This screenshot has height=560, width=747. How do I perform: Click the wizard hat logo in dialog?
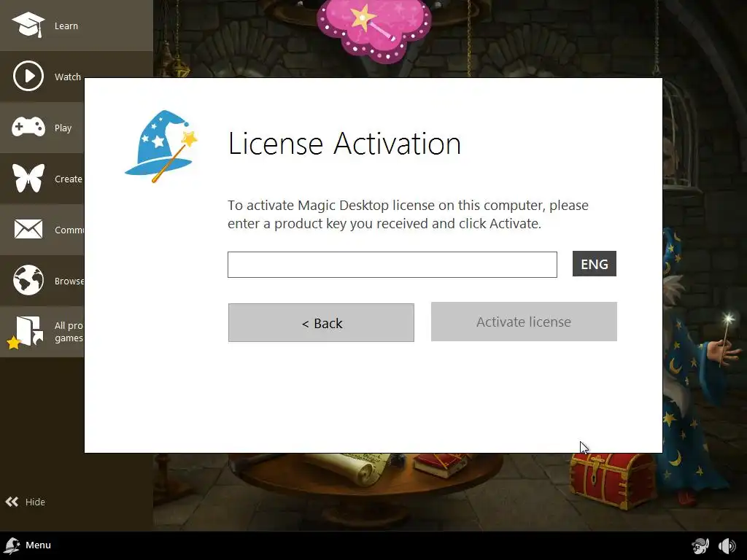(161, 146)
